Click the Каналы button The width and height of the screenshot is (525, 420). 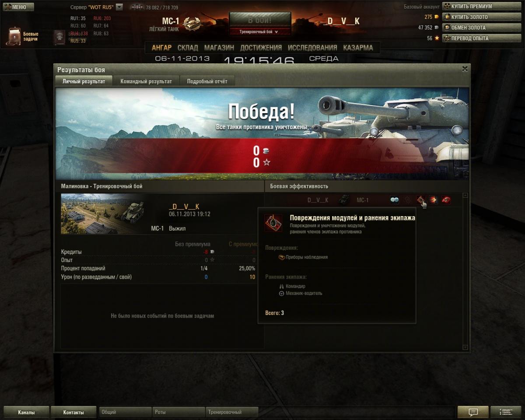26,412
